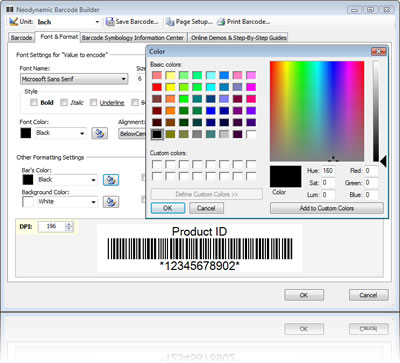The height and width of the screenshot is (363, 400).
Task: Select the Font & Format tab
Action: pos(59,37)
